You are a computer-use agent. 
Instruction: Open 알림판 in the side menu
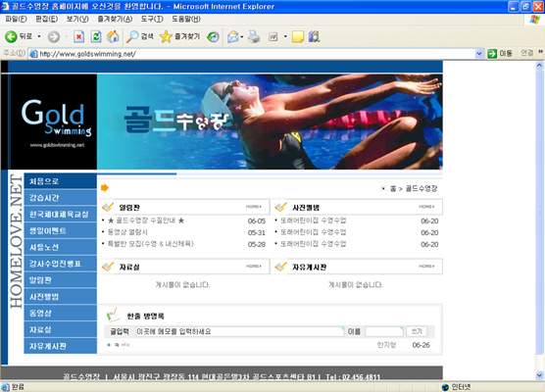point(60,280)
